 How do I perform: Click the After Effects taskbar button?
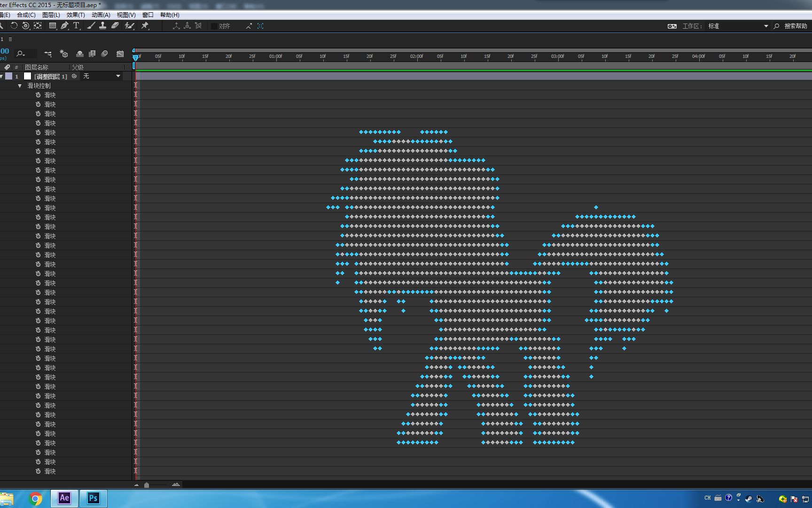pos(64,498)
